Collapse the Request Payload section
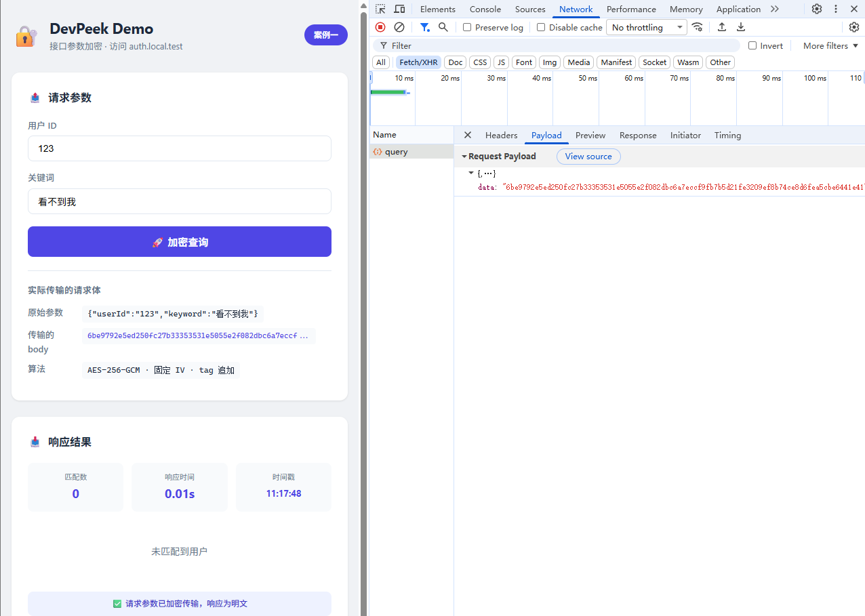This screenshot has width=865, height=616. 499,156
